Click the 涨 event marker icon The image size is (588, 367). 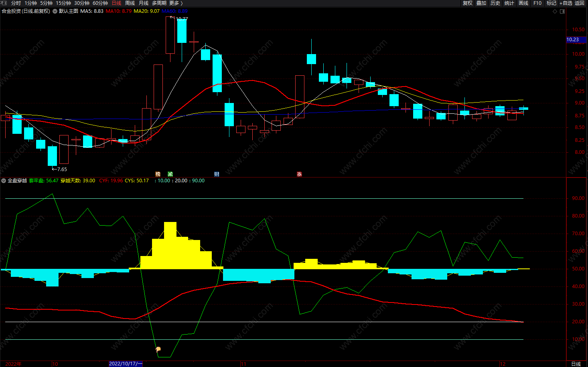click(x=300, y=174)
